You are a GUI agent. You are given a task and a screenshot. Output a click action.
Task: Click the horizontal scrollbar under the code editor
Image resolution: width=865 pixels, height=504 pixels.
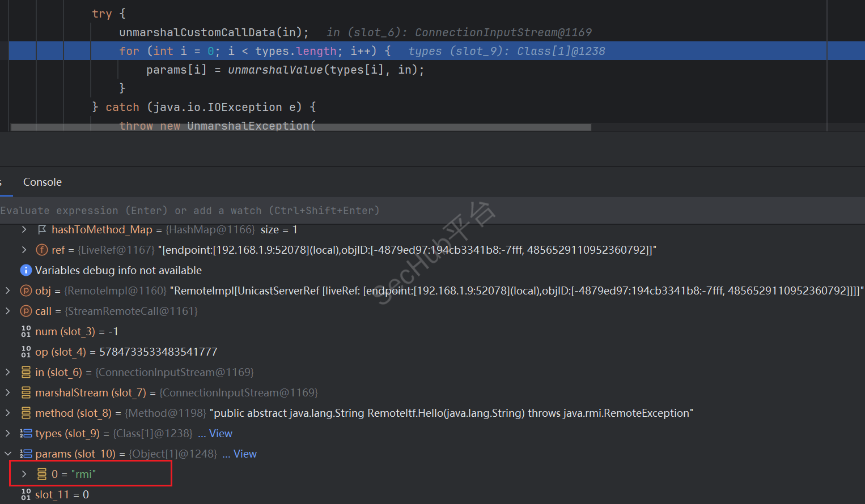300,127
